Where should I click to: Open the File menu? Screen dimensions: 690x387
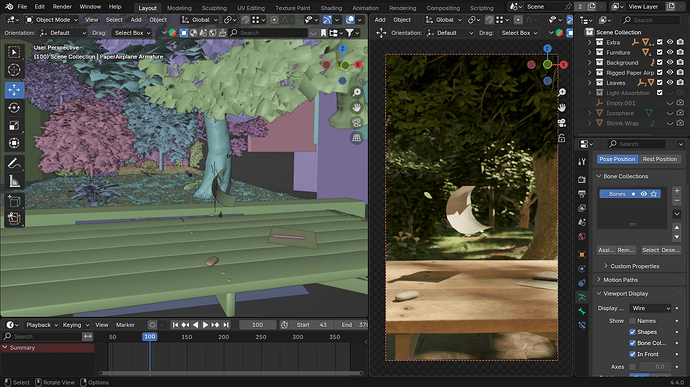22,7
